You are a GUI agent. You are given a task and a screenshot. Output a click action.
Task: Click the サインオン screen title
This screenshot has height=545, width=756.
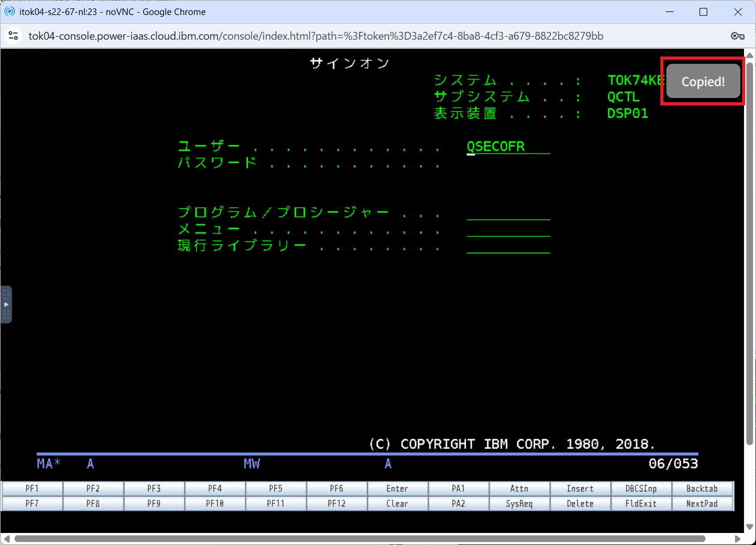[350, 63]
